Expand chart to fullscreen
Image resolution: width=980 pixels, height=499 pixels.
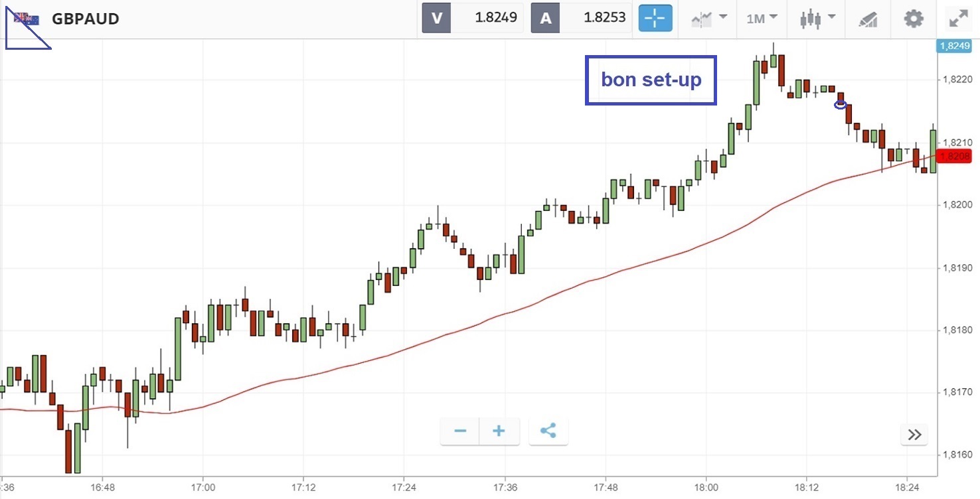(x=958, y=19)
